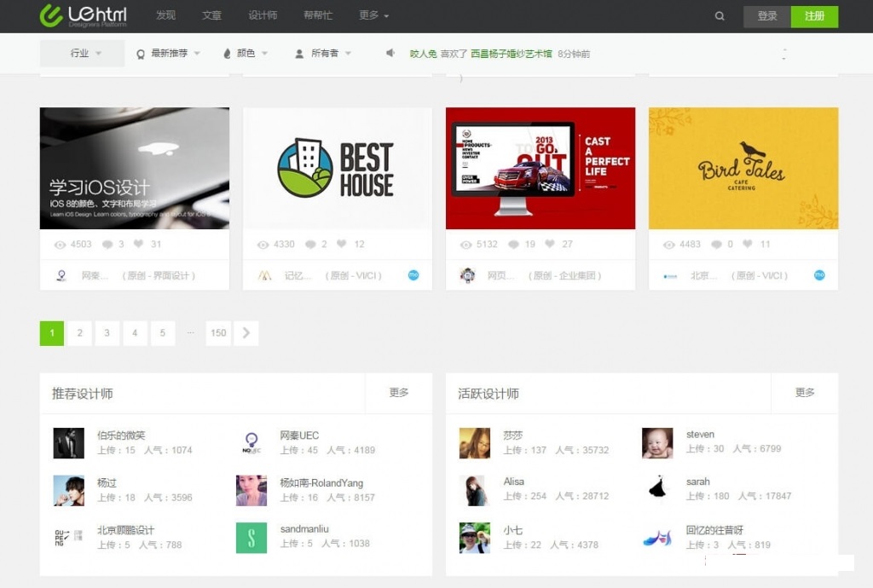Go to page 3 in pagination
Viewport: 873px width, 588px height.
107,333
